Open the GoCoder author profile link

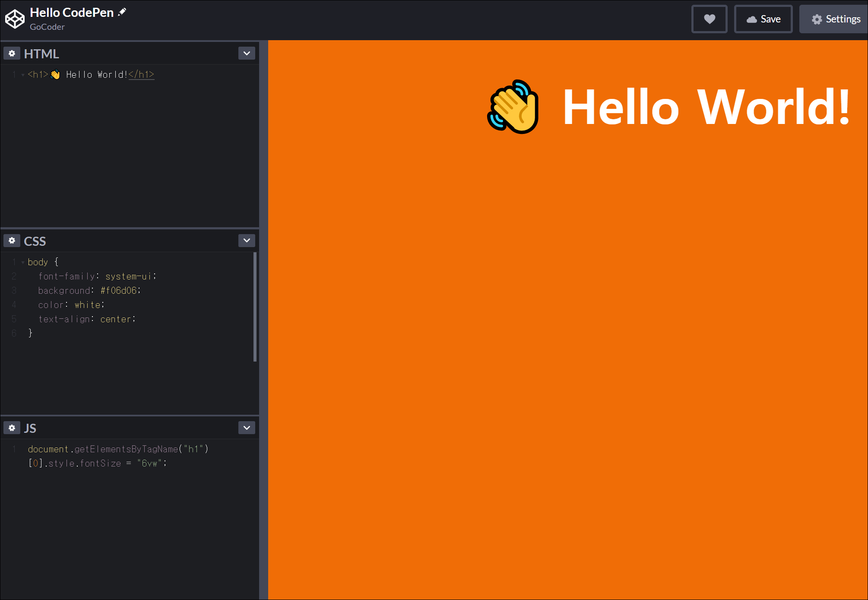pos(47,27)
